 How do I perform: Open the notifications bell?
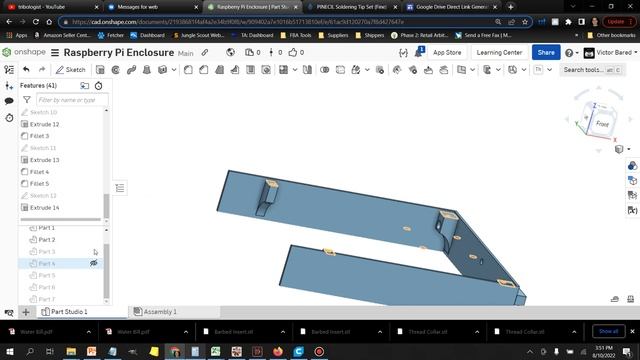coord(419,52)
